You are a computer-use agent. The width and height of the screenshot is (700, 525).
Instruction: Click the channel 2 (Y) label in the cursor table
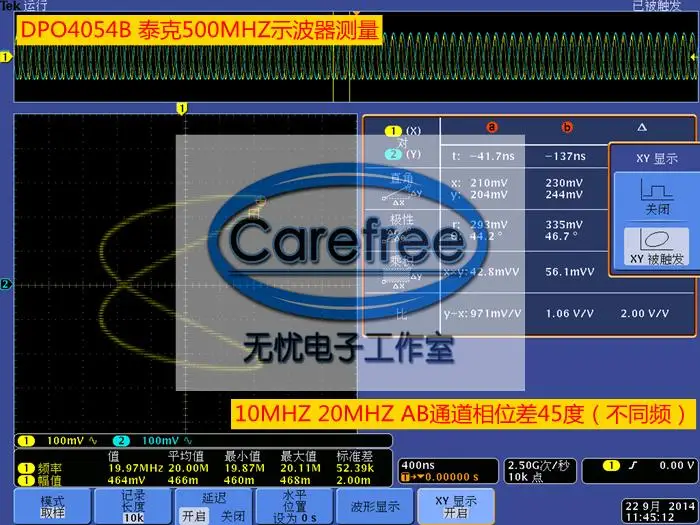[403, 154]
